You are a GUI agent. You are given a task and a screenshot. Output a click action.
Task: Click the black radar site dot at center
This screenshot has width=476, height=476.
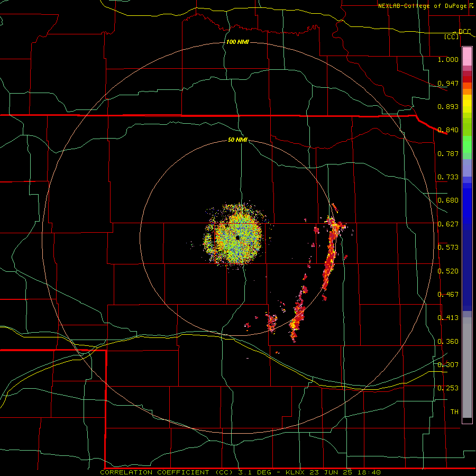click(237, 237)
